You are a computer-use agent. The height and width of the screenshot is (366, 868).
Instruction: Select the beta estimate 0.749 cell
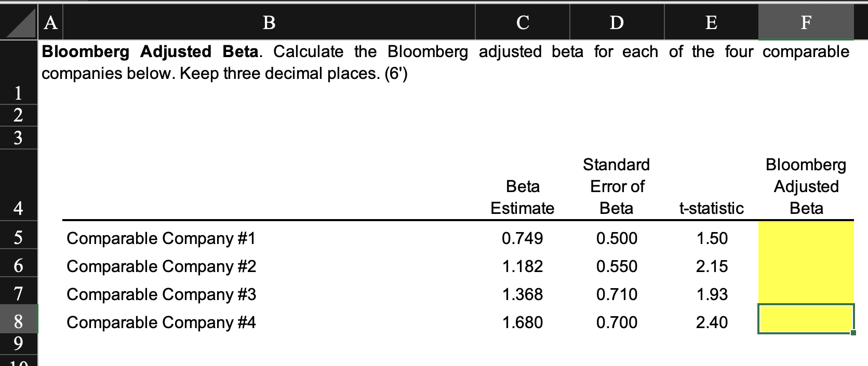point(523,238)
